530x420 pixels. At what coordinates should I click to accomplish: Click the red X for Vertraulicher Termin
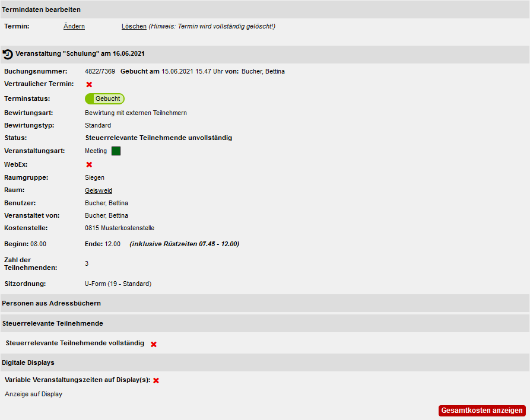89,84
